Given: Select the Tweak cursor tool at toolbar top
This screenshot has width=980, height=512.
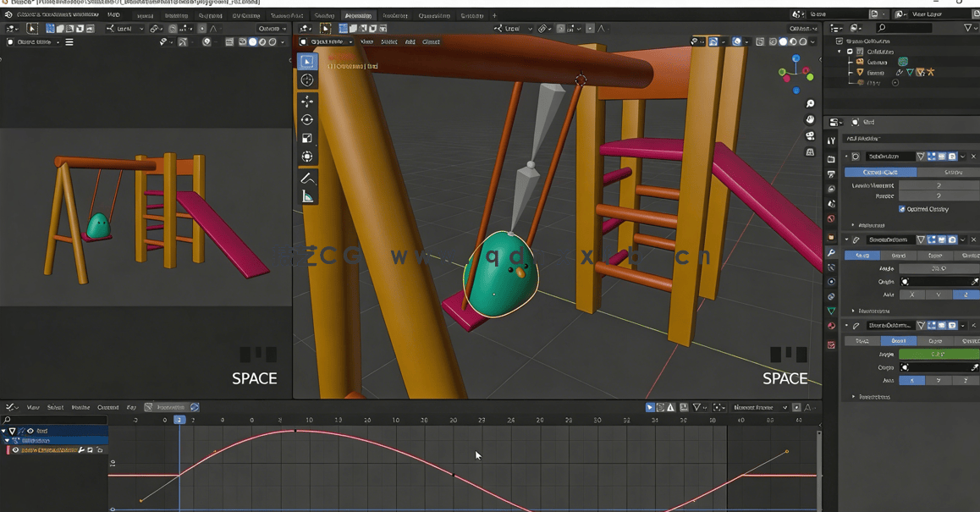Looking at the screenshot, I should pos(307,60).
